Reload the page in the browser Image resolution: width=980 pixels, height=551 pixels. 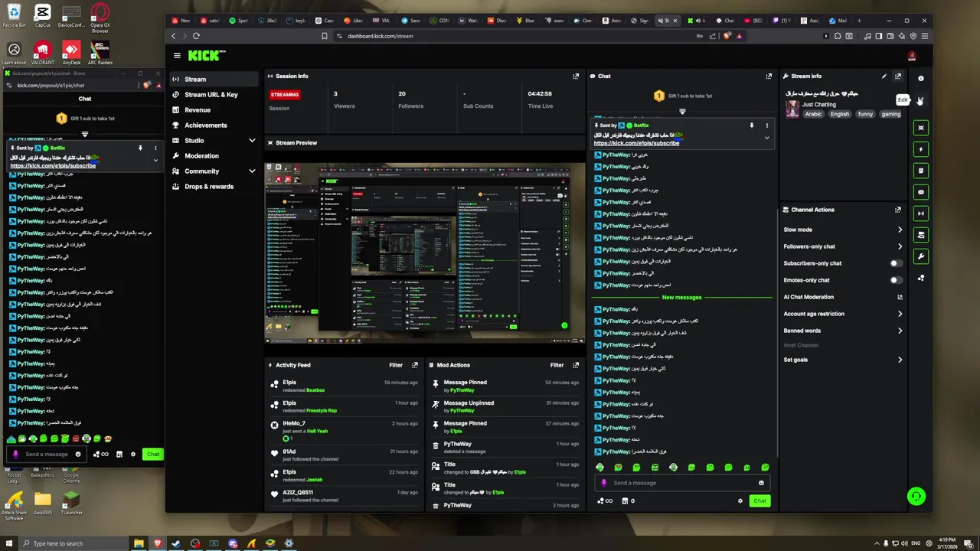click(x=196, y=36)
